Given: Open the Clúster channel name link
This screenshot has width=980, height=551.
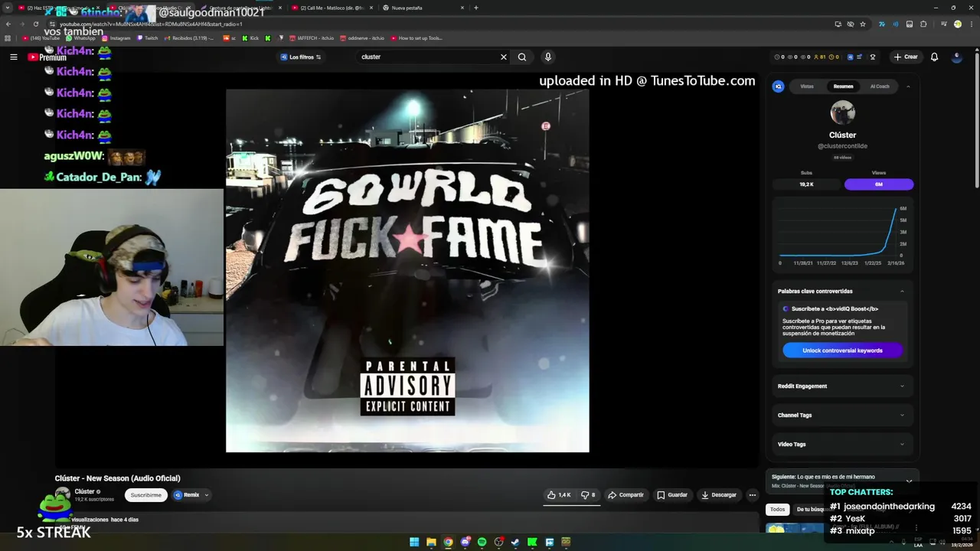Looking at the screenshot, I should point(84,491).
